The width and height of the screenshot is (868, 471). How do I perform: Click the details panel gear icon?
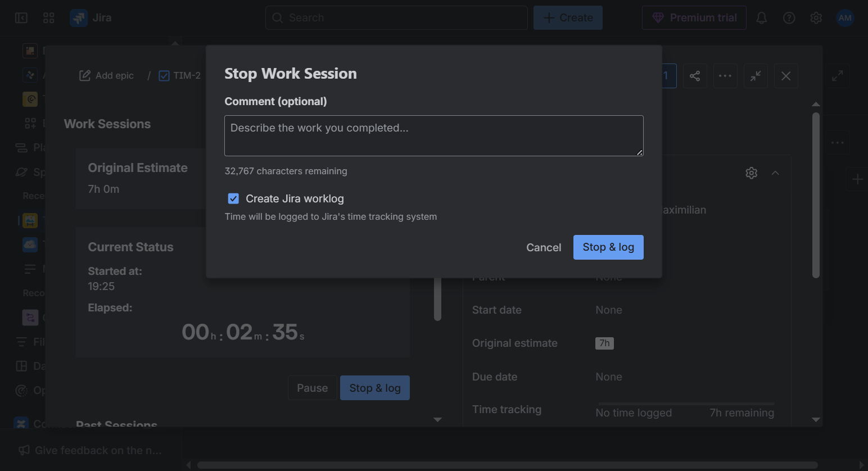pos(751,173)
